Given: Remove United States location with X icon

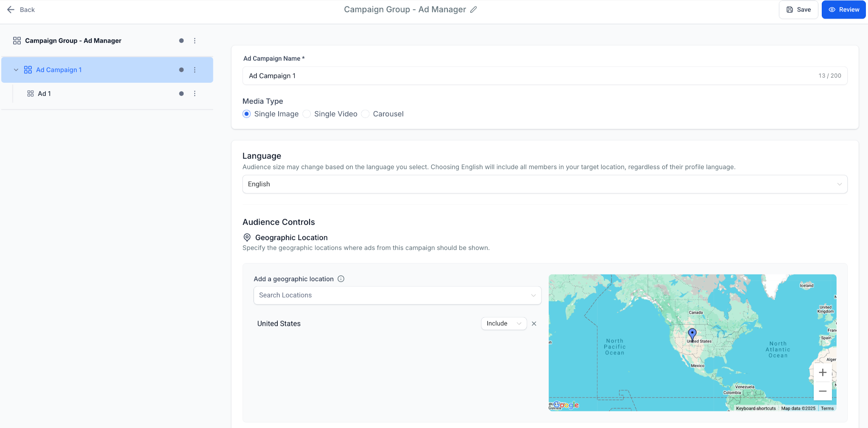Looking at the screenshot, I should [x=534, y=324].
